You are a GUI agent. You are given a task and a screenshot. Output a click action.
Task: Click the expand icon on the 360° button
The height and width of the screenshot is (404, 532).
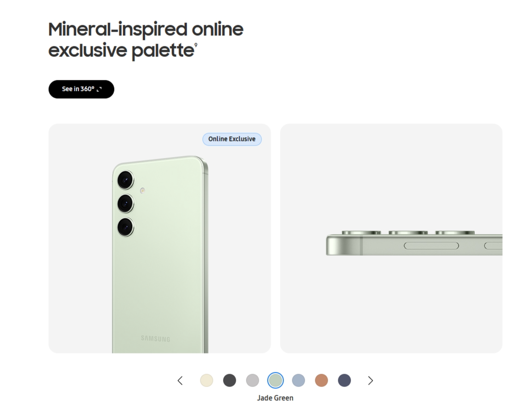[99, 89]
